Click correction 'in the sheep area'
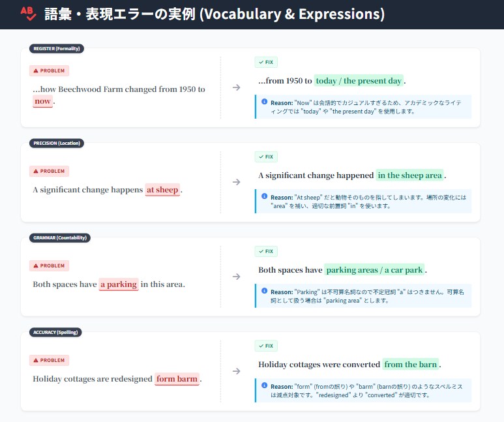 410,175
